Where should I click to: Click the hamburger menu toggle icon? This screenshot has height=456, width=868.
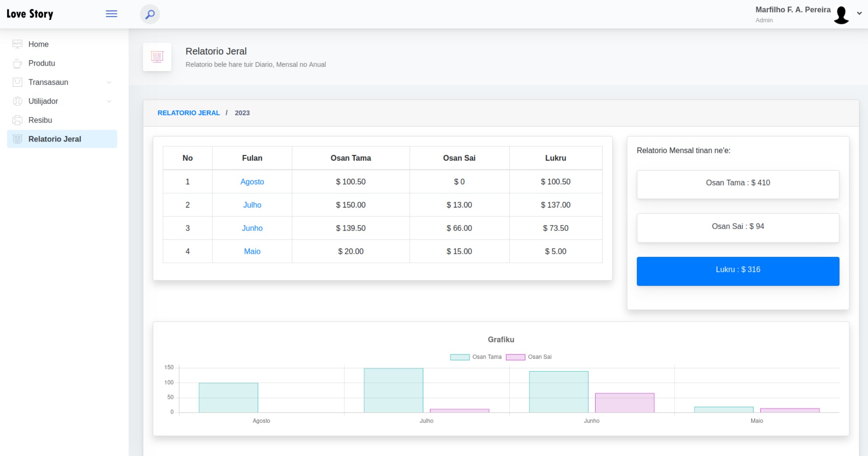111,14
